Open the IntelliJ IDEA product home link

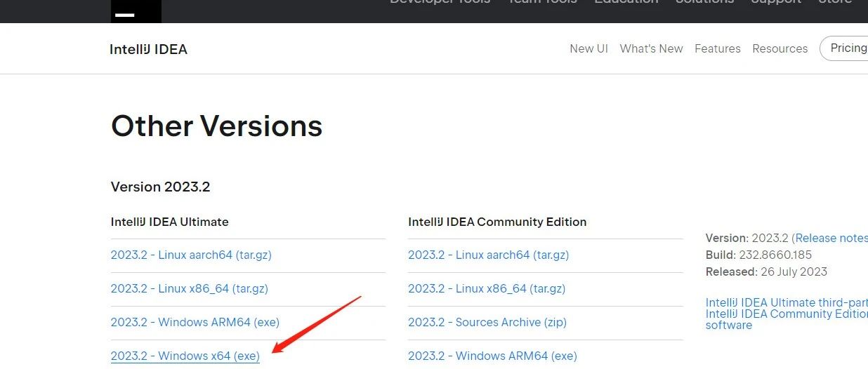148,49
